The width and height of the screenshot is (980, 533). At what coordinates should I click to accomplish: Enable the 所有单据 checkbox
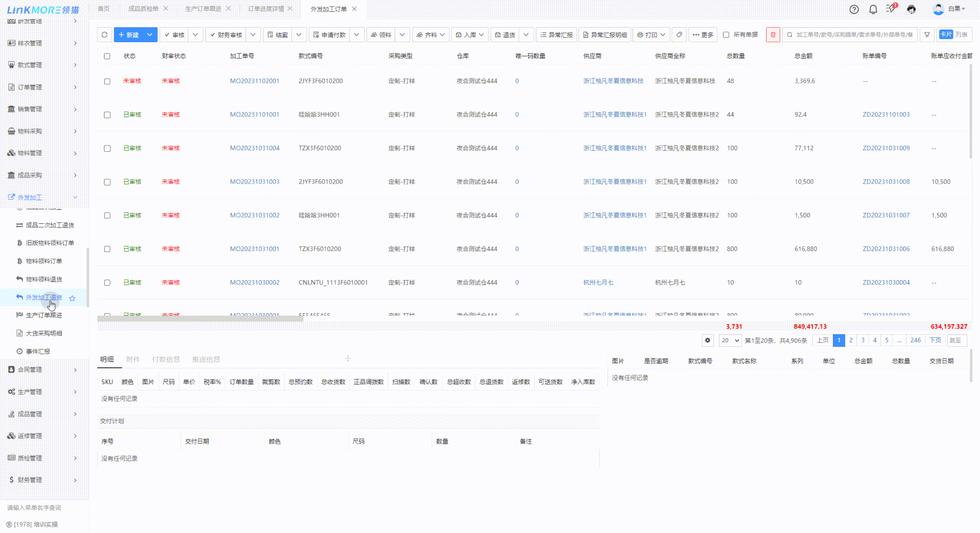726,35
